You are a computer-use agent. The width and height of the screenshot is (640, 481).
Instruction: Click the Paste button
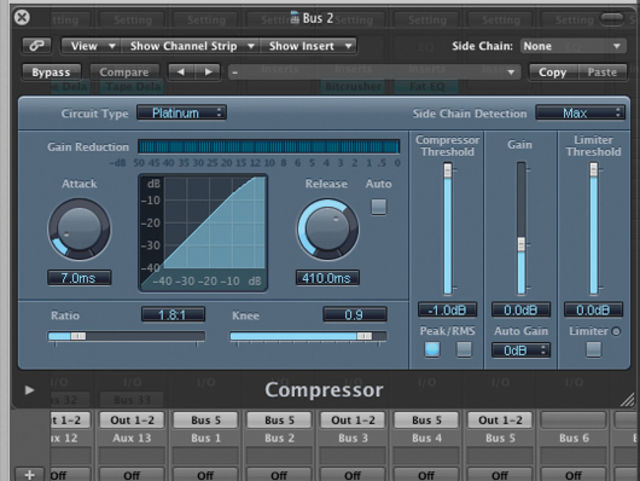tap(602, 72)
